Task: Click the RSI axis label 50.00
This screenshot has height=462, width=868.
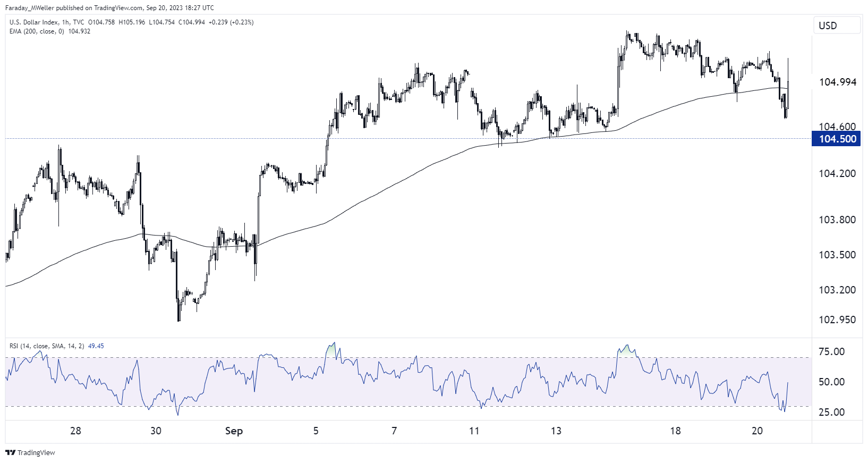Action: click(832, 382)
